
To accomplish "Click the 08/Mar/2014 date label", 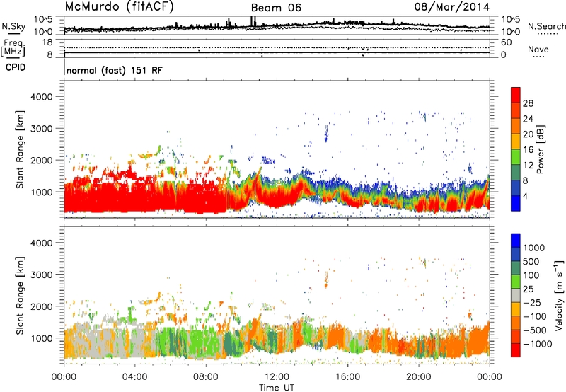I will pyautogui.click(x=451, y=7).
